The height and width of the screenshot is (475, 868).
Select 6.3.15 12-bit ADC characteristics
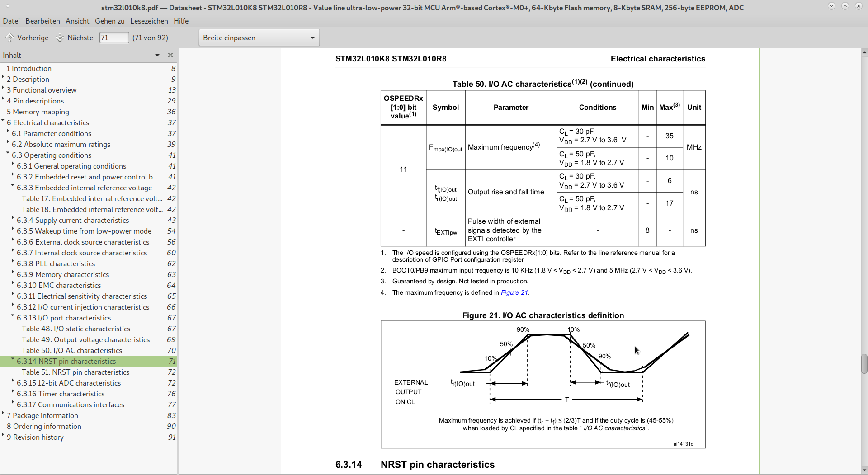89,383
